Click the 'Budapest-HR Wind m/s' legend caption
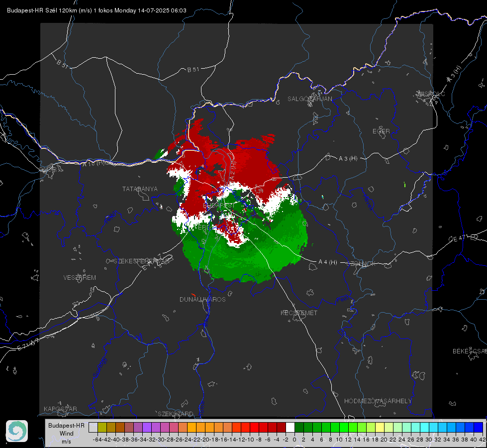Viewport: 487px width, 448px height. click(67, 434)
